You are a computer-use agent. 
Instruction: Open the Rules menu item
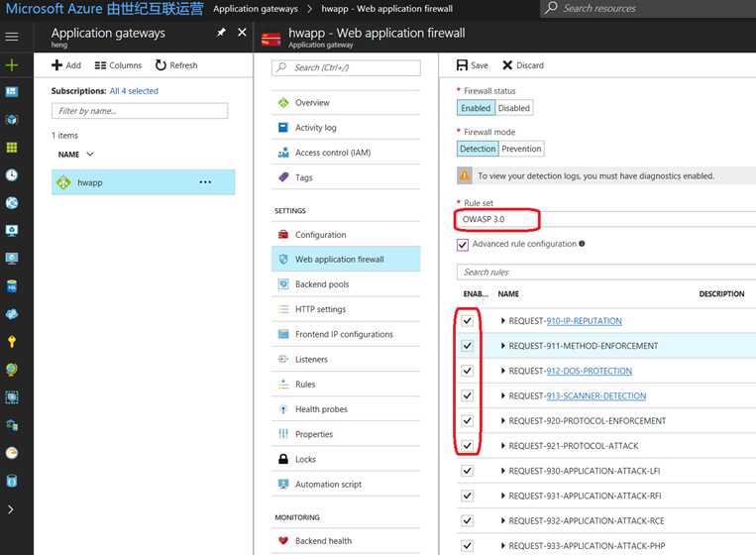[x=346, y=385]
